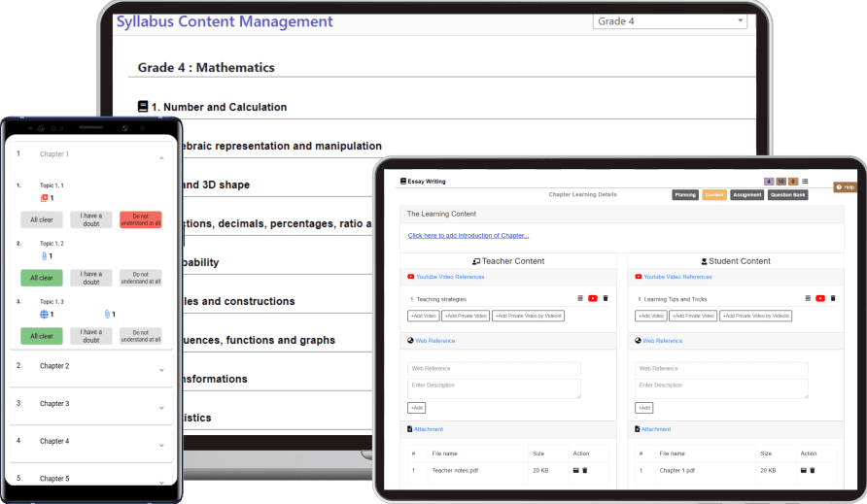Delete Teacher notes.pdf with trash icon
This screenshot has height=504, width=867.
pyautogui.click(x=585, y=470)
